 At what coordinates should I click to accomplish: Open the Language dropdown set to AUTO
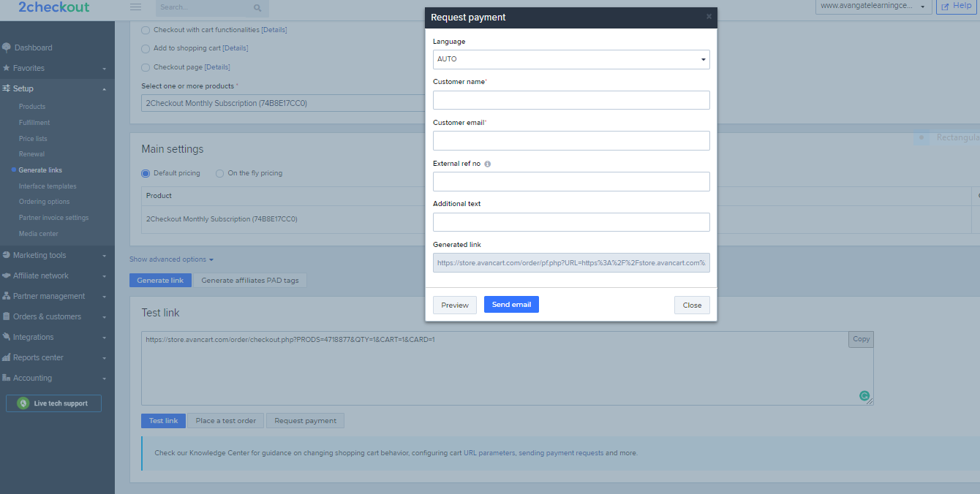[571, 59]
